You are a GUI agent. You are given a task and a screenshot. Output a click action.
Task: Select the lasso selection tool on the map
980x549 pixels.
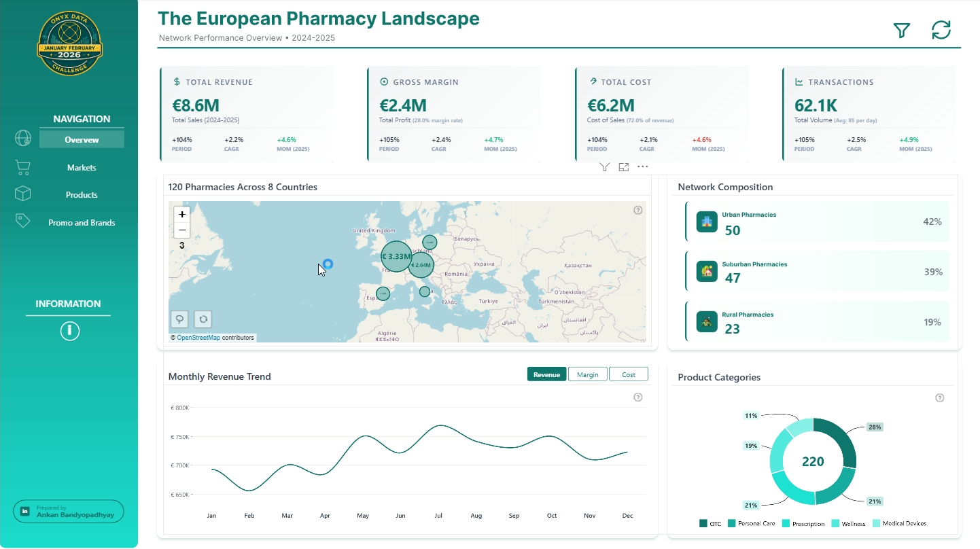(x=179, y=319)
